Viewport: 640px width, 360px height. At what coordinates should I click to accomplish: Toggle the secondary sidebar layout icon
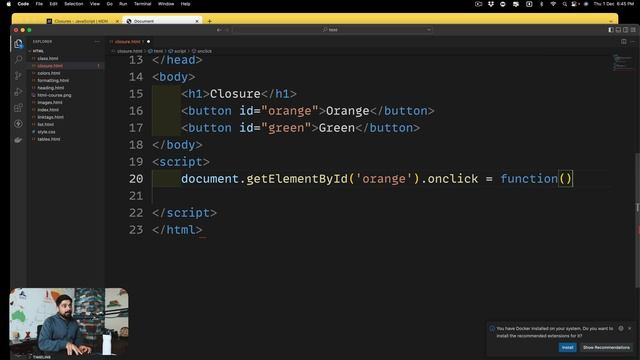point(625,30)
